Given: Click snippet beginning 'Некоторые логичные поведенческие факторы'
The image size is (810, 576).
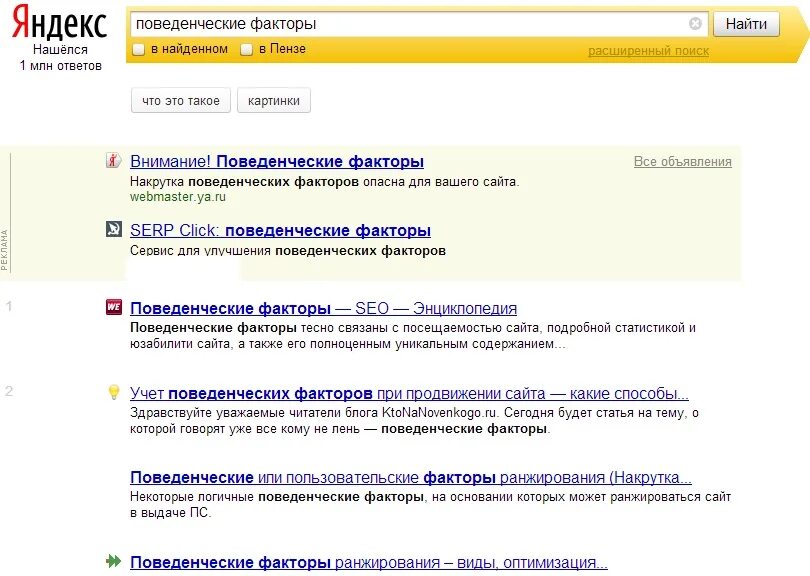Looking at the screenshot, I should 430,505.
